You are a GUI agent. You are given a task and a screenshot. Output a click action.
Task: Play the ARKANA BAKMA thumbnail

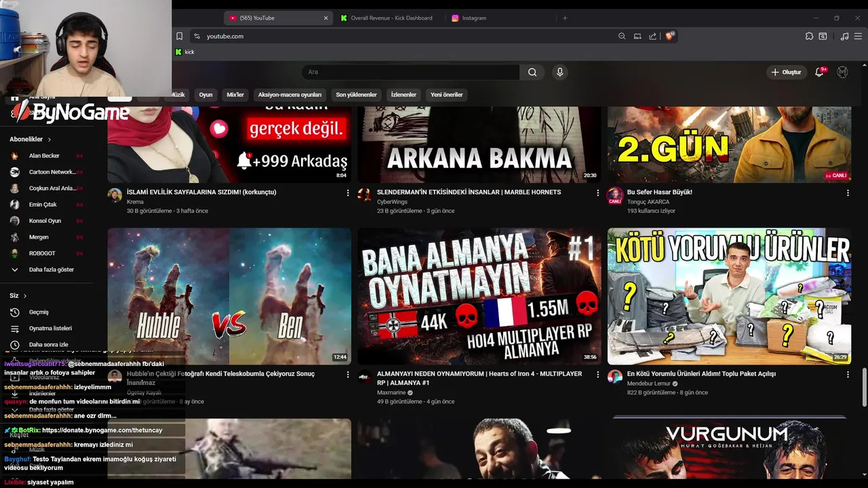[479, 144]
